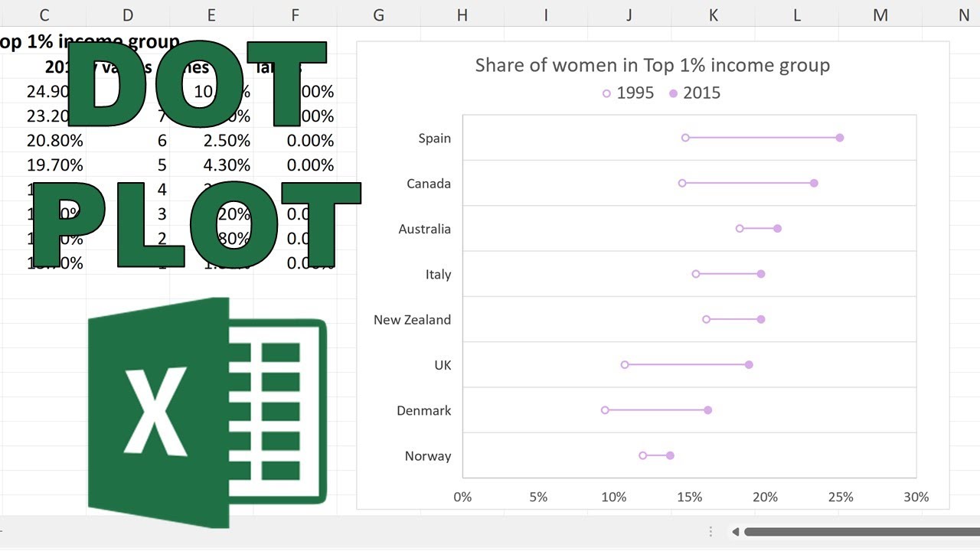Click the 30% horizontal axis label
Viewport: 980px width, 551px height.
tap(916, 497)
